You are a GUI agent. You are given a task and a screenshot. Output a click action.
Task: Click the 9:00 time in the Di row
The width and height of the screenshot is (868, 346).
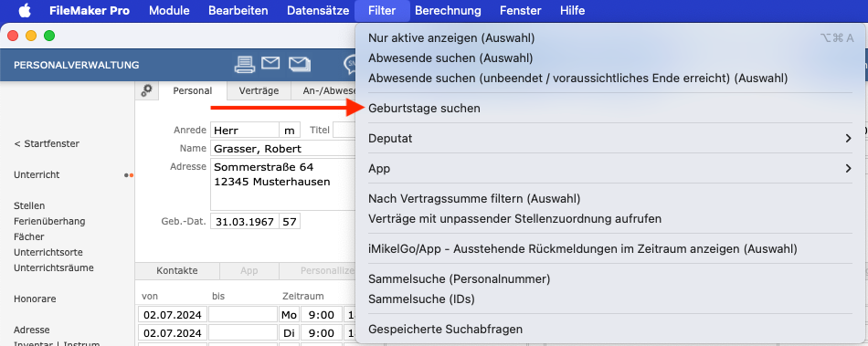point(321,333)
